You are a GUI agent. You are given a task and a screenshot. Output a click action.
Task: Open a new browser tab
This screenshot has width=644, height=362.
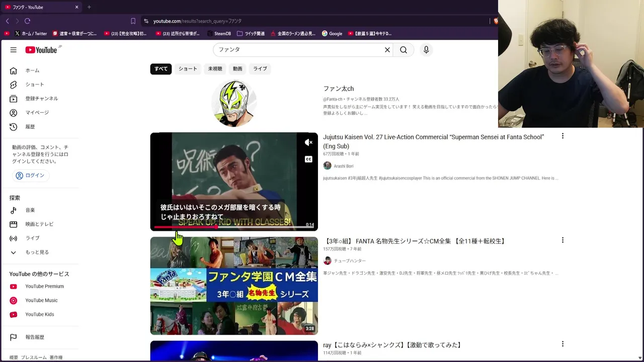tap(89, 7)
